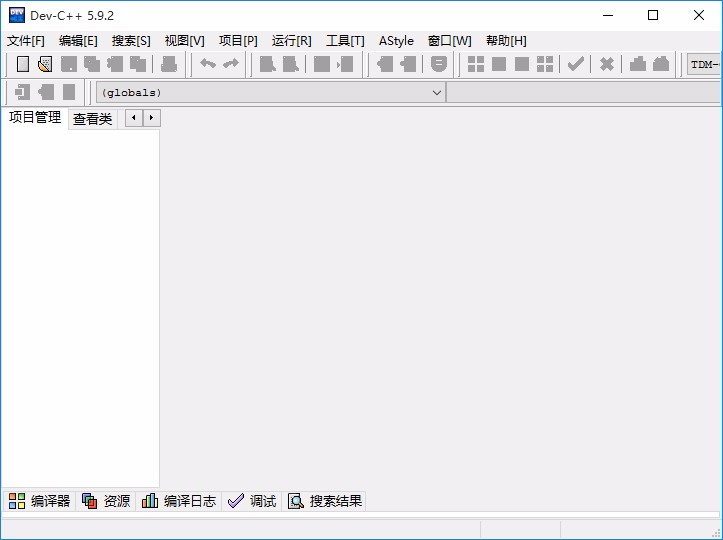Click the Insert icon in second toolbar row
The width and height of the screenshot is (723, 540).
tap(22, 92)
